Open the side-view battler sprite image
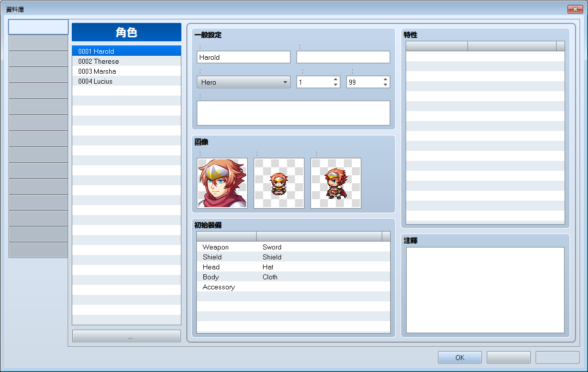Image resolution: width=588 pixels, height=372 pixels. [336, 183]
